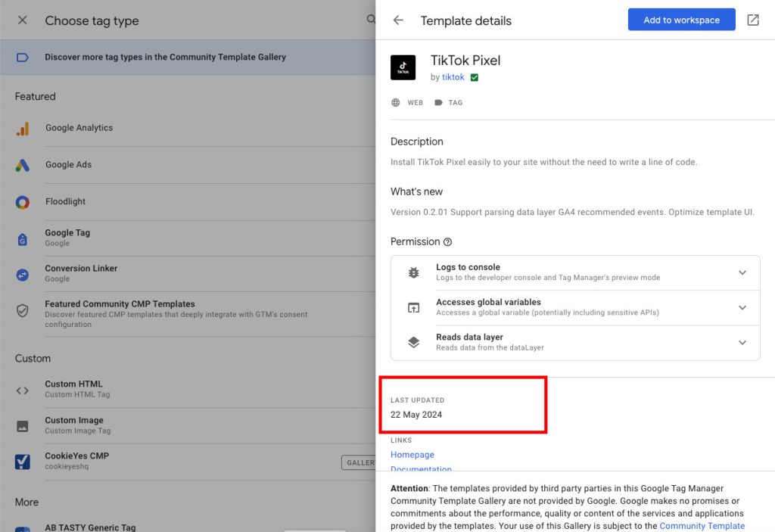Click the code brackets icon for Custom HTML
The image size is (775, 532).
tap(22, 390)
